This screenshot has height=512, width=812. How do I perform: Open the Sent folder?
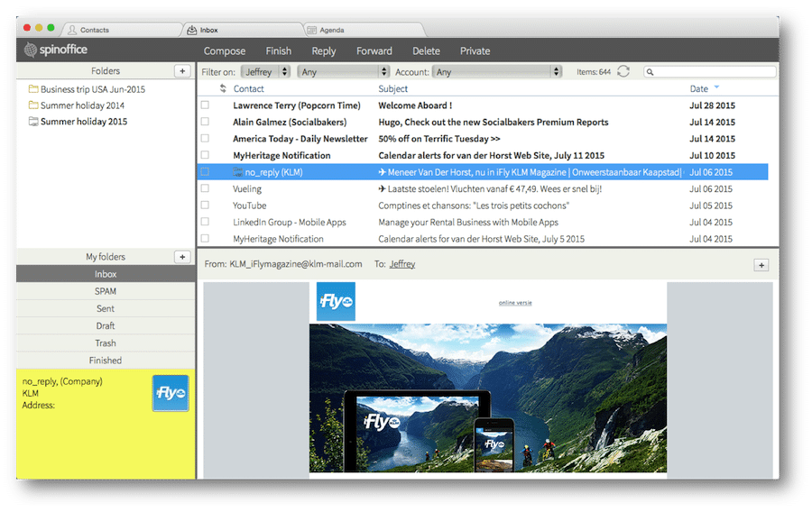pyautogui.click(x=106, y=308)
